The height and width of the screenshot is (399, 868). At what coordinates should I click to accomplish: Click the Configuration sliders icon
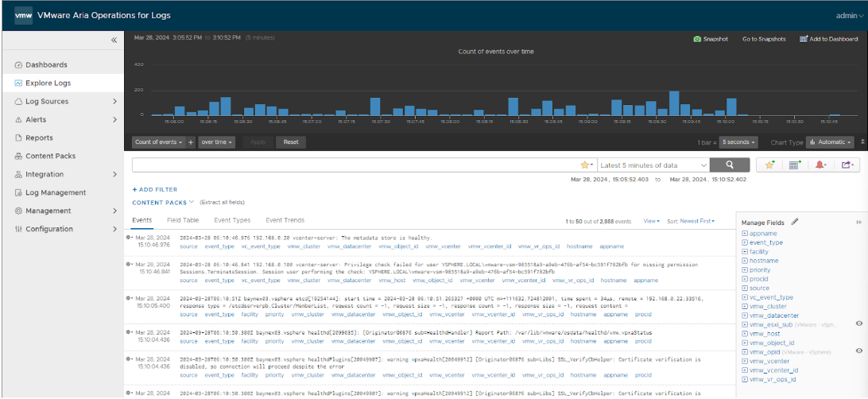[x=18, y=229]
